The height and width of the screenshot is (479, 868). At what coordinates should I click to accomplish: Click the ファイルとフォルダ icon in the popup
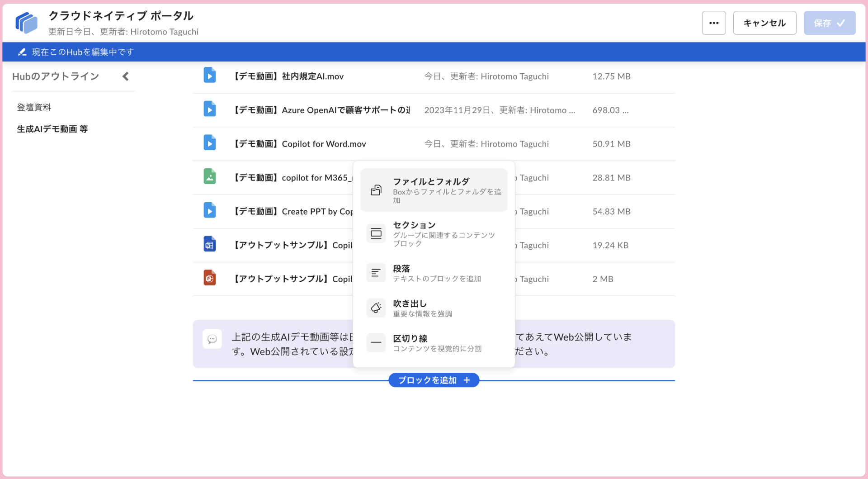point(376,190)
